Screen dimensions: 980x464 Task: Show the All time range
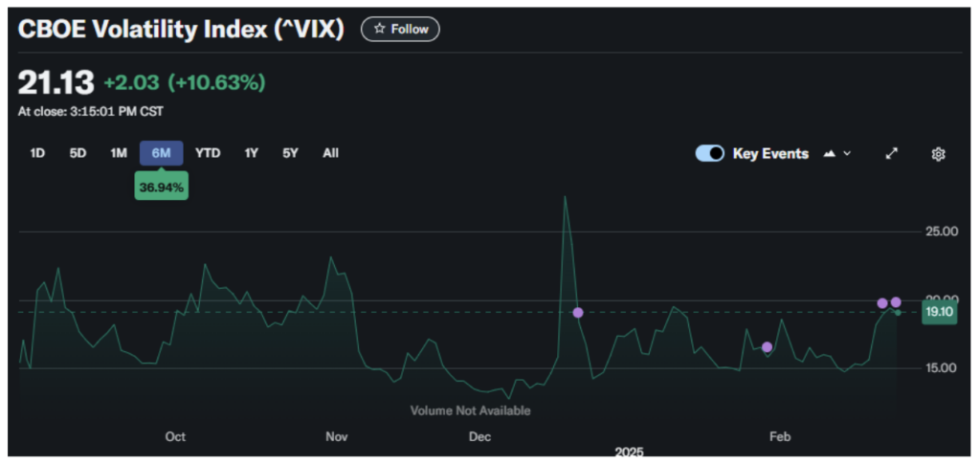[x=330, y=153]
